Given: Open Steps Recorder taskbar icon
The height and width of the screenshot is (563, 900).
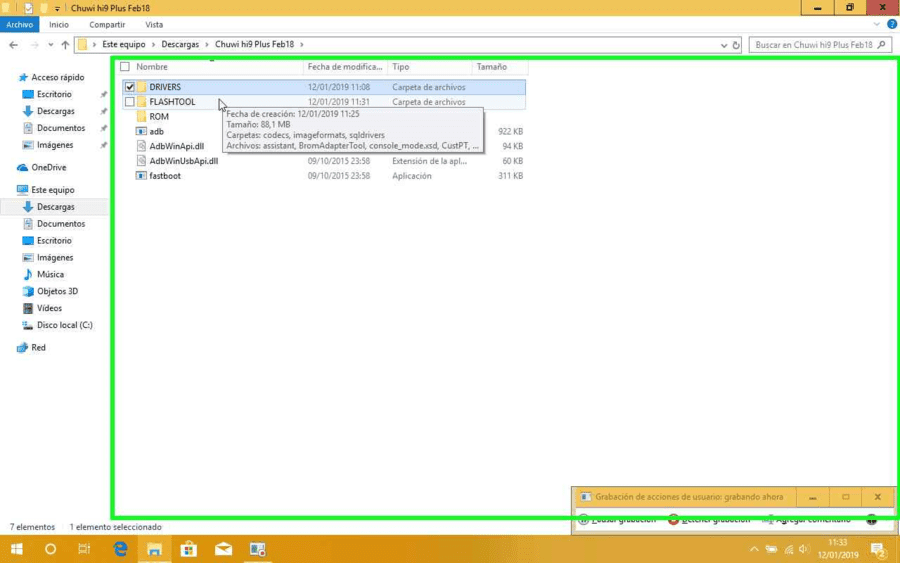Looking at the screenshot, I should click(258, 549).
